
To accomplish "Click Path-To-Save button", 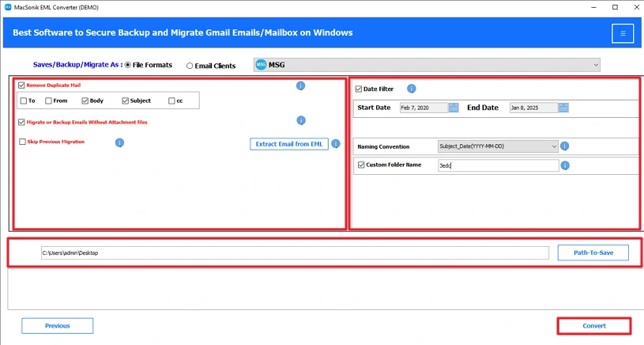I will tap(593, 253).
